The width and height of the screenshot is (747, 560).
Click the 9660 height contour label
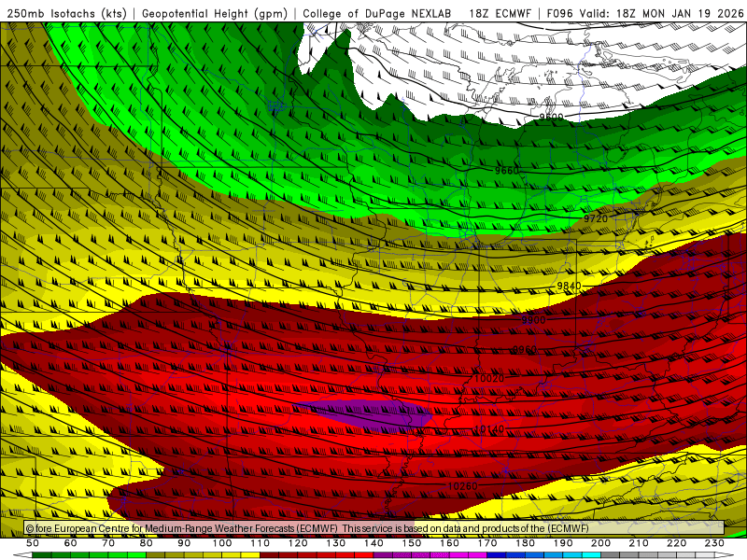coord(506,171)
